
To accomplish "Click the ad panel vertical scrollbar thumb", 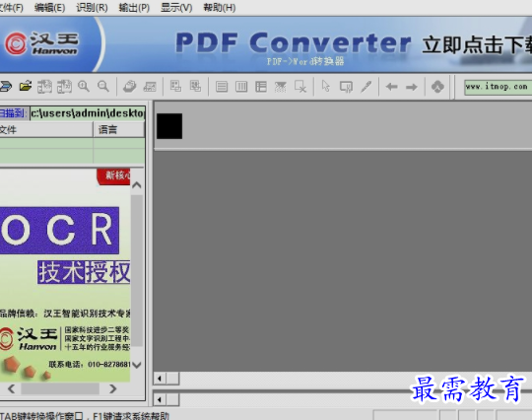I will [x=137, y=270].
